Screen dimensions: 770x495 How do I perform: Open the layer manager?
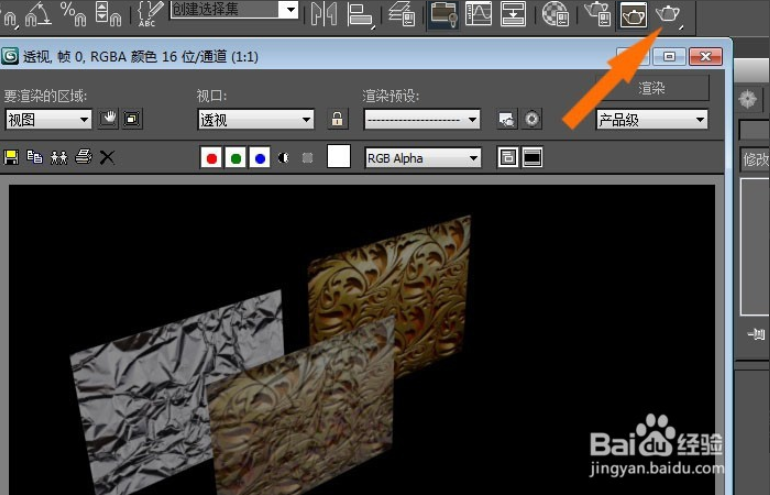tap(402, 13)
